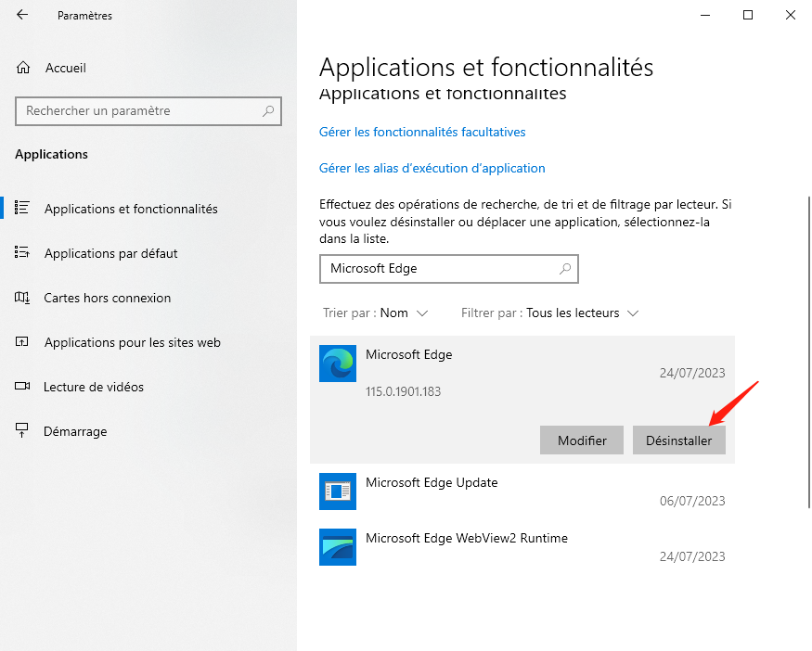The width and height of the screenshot is (812, 651).
Task: Open Applications et fonctionnalités section
Action: pos(131,209)
